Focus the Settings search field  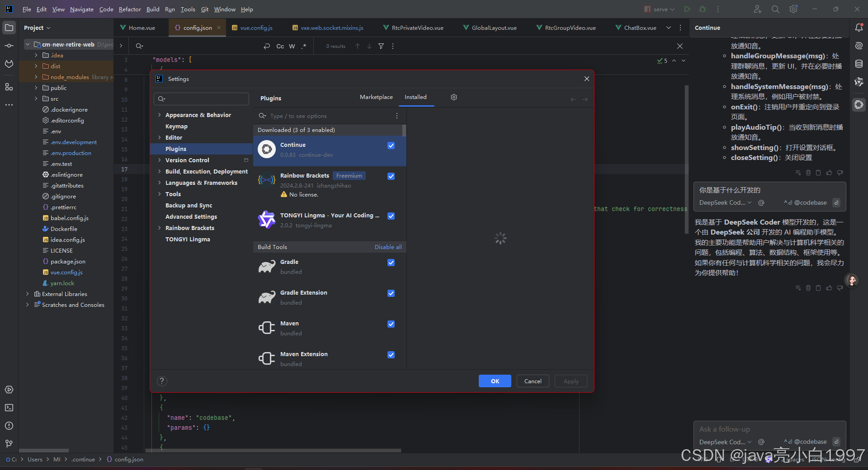tap(201, 99)
